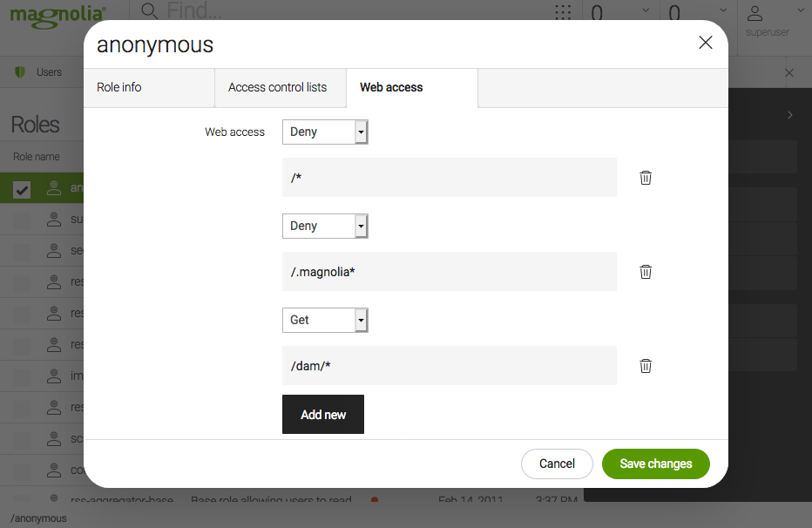The height and width of the screenshot is (528, 812).
Task: Click the search magnifier icon
Action: [x=149, y=10]
